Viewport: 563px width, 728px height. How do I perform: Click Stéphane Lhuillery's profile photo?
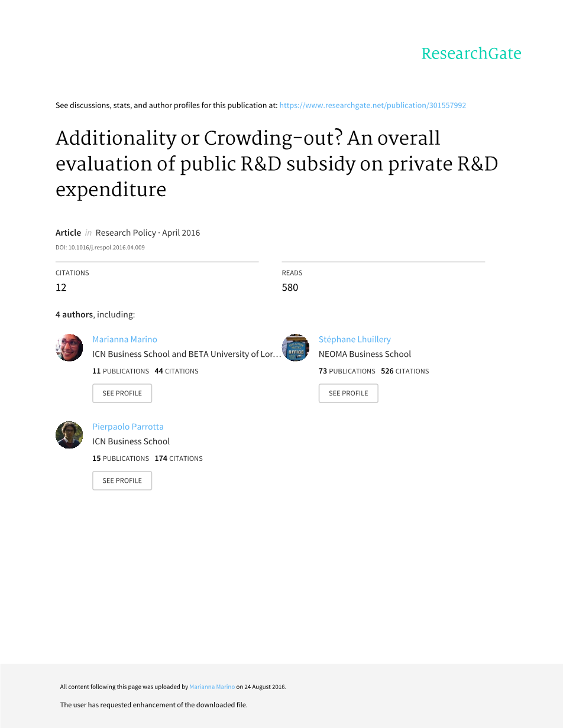tap(296, 347)
